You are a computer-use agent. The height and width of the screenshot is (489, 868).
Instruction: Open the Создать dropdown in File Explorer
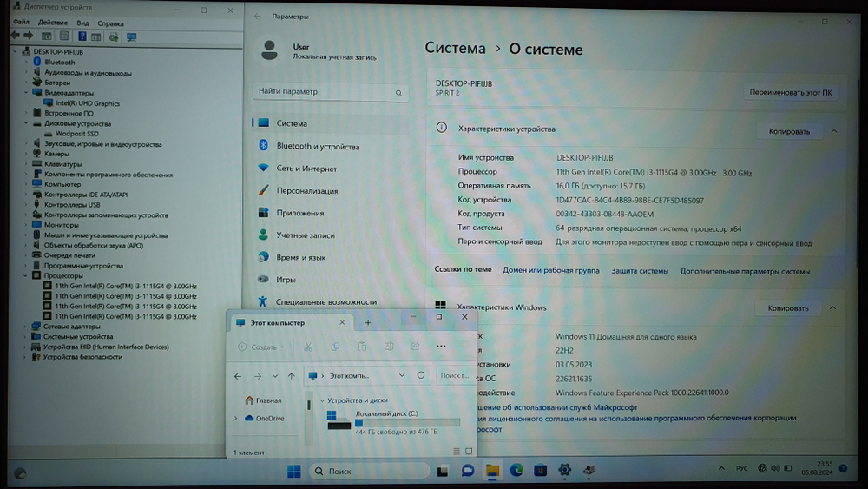click(x=260, y=347)
